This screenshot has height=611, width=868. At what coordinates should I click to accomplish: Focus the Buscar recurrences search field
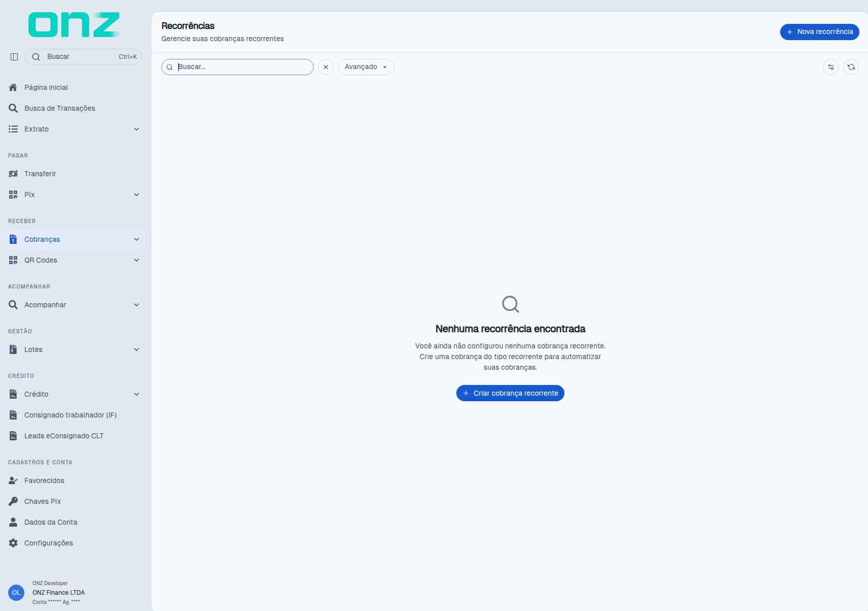238,67
